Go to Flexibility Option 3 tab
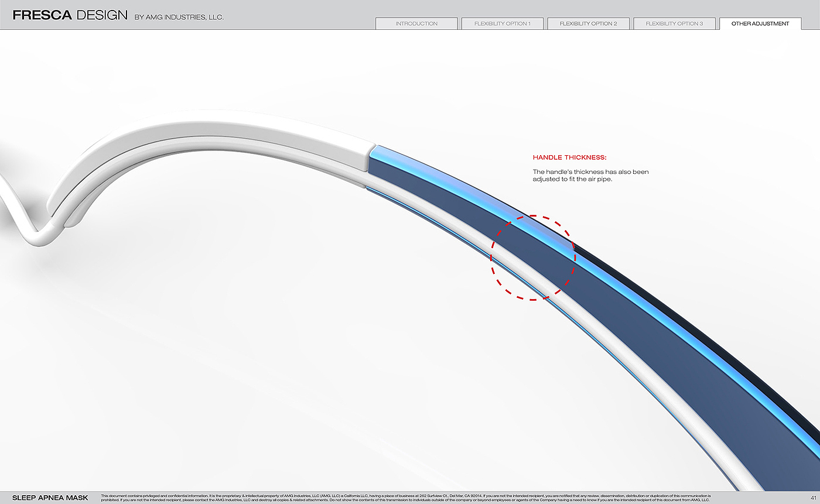Image resolution: width=820 pixels, height=504 pixels. coord(674,24)
